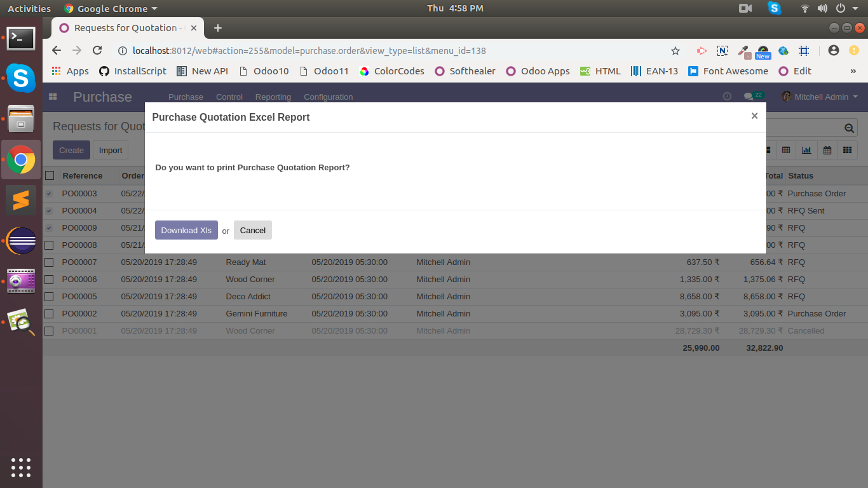
Task: View site information icon in address bar
Action: (x=123, y=51)
